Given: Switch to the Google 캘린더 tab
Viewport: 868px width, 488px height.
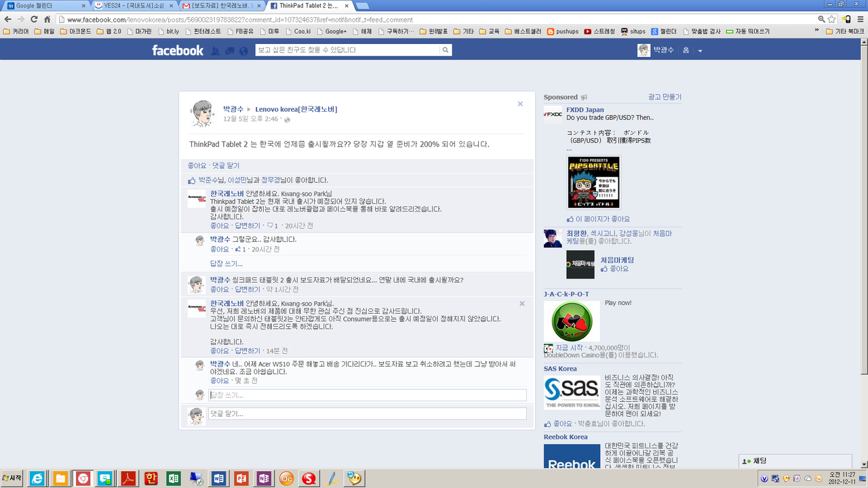Looking at the screenshot, I should click(44, 5).
